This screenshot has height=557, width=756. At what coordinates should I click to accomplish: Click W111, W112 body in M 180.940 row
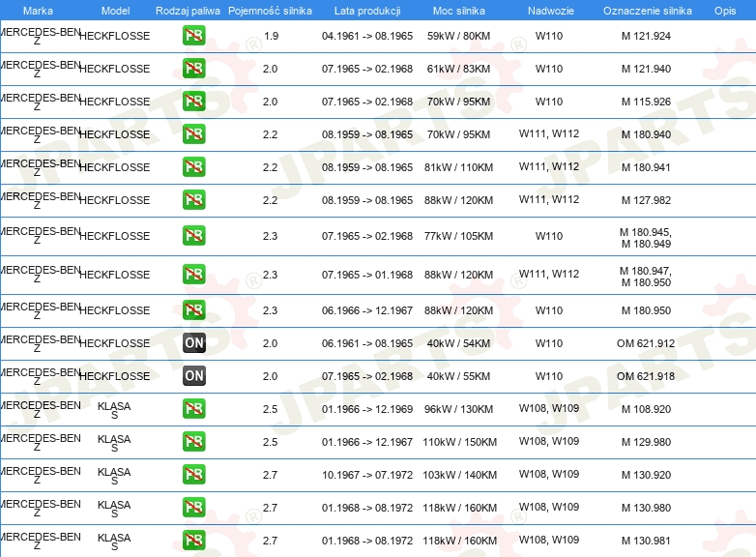549,133
